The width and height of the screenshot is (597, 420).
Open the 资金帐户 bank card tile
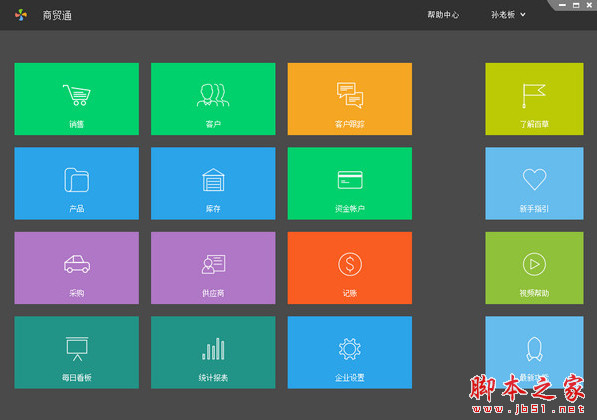(350, 184)
